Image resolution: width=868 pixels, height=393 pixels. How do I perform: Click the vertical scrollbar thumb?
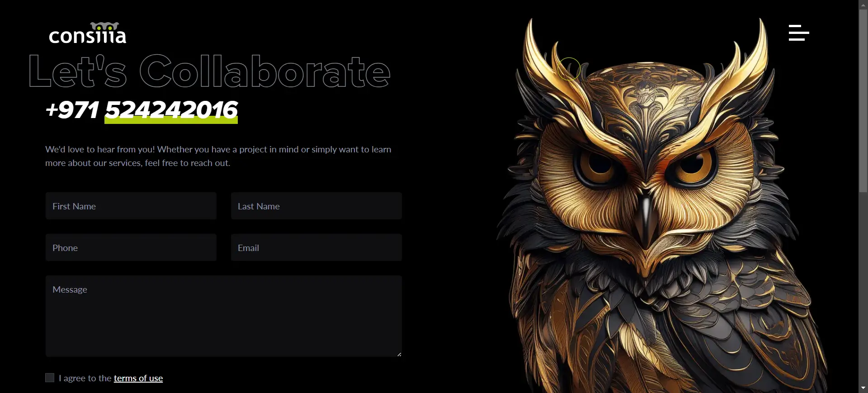click(863, 101)
